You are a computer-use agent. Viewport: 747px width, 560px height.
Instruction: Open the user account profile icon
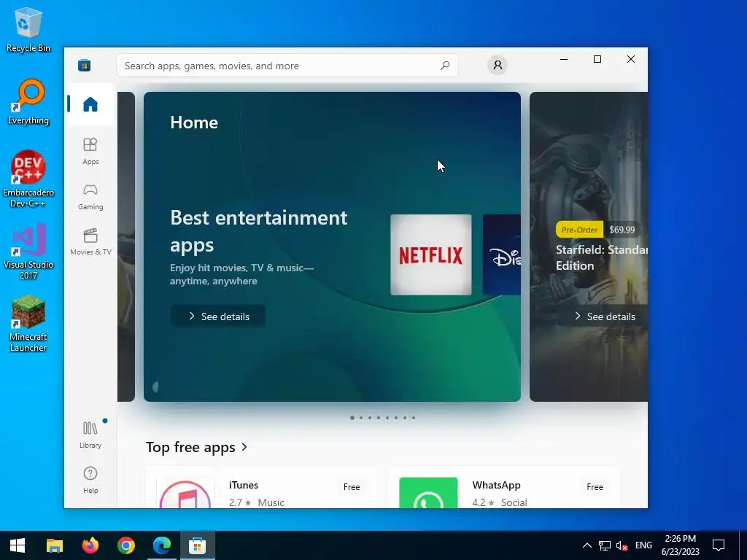tap(498, 65)
